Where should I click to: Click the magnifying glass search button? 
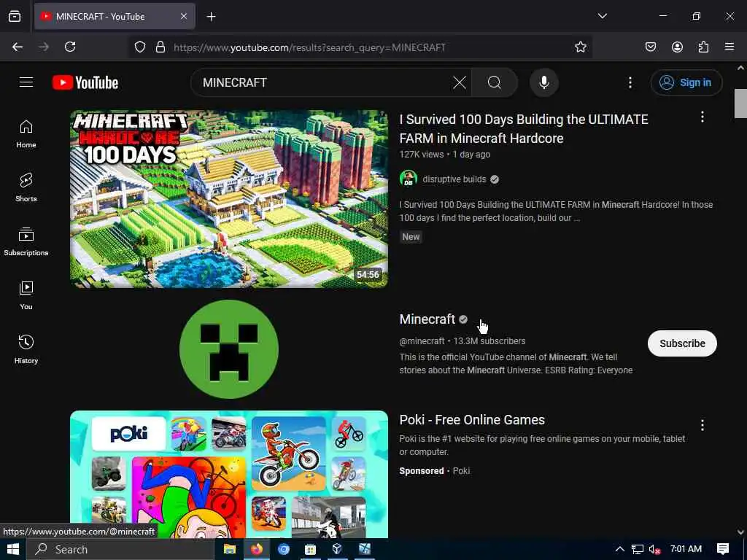click(x=495, y=82)
